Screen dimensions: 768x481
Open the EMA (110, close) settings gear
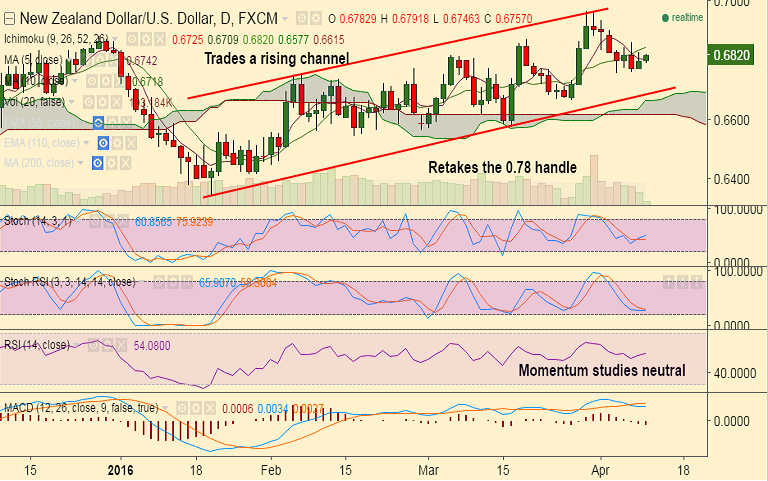117,143
